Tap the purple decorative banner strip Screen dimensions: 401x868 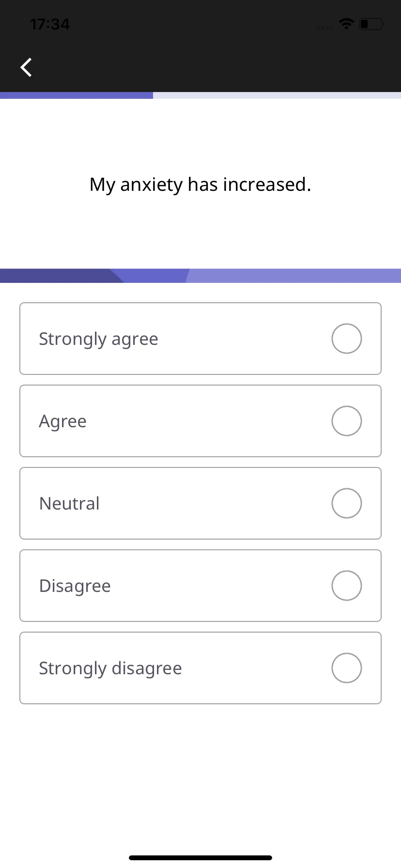tap(200, 276)
